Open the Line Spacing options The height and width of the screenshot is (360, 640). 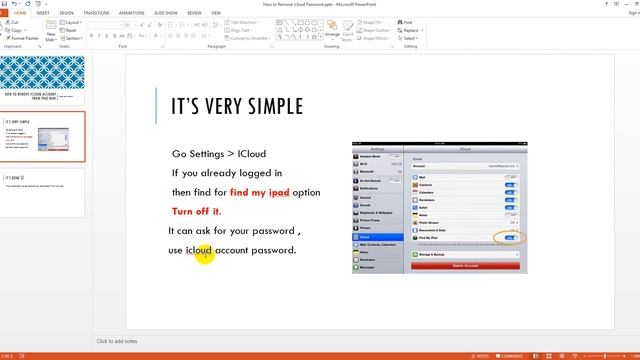coord(216,25)
